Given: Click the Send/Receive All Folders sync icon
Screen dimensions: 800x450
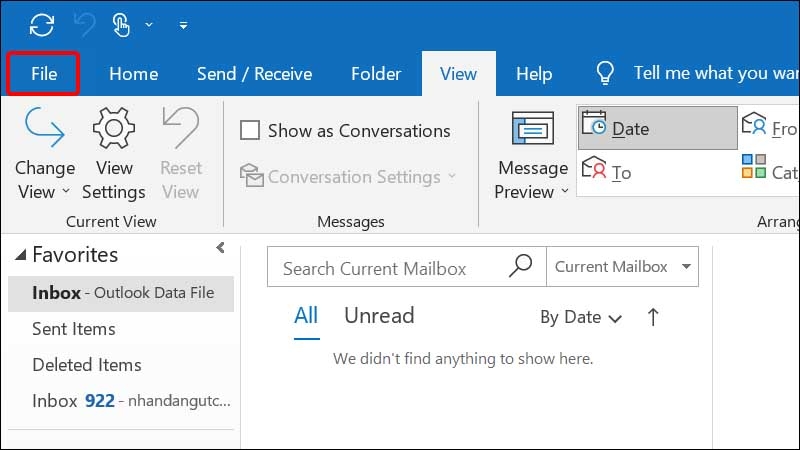Looking at the screenshot, I should pyautogui.click(x=41, y=24).
